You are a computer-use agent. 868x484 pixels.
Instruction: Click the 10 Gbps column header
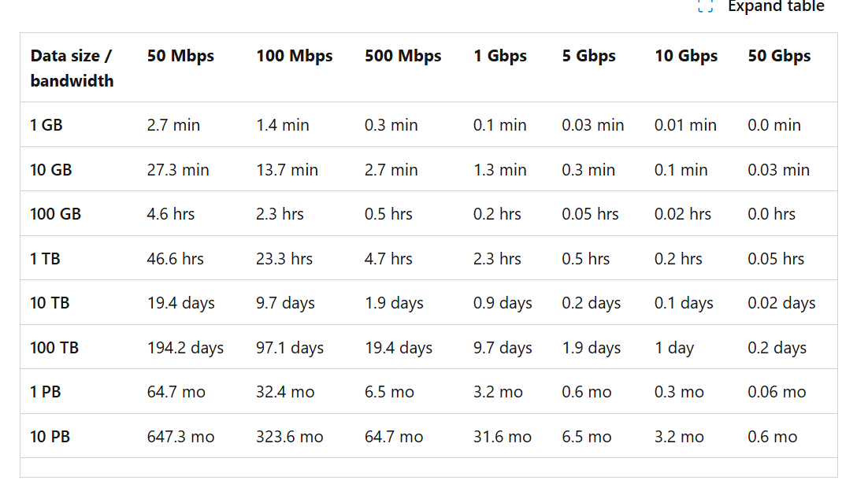coord(686,57)
